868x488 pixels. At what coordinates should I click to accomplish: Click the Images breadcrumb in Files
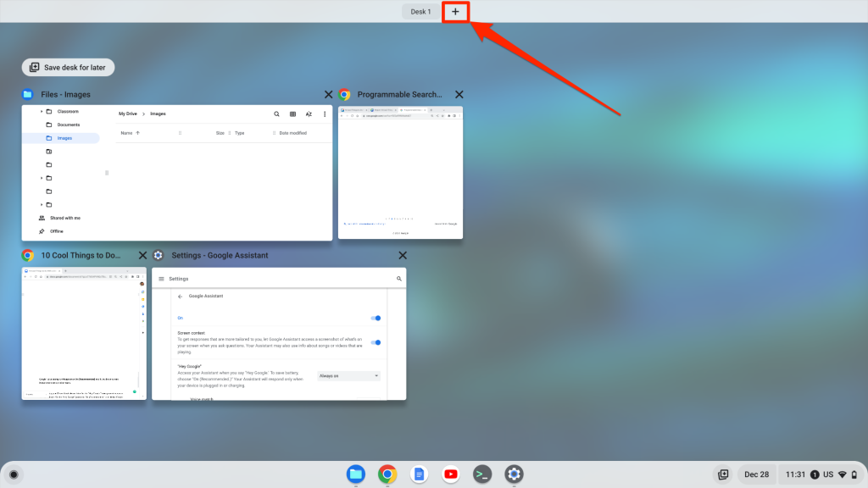point(158,114)
